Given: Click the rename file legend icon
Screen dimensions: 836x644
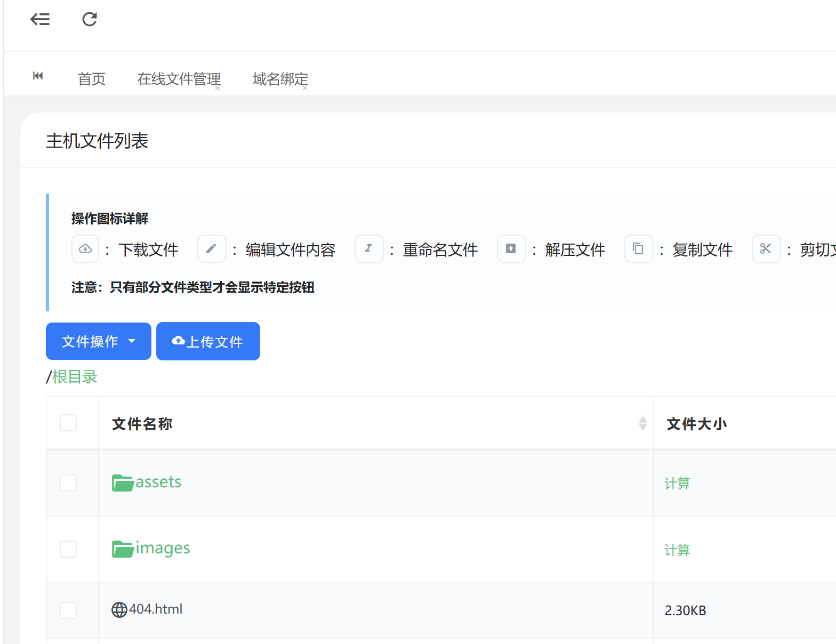Looking at the screenshot, I should [x=369, y=249].
